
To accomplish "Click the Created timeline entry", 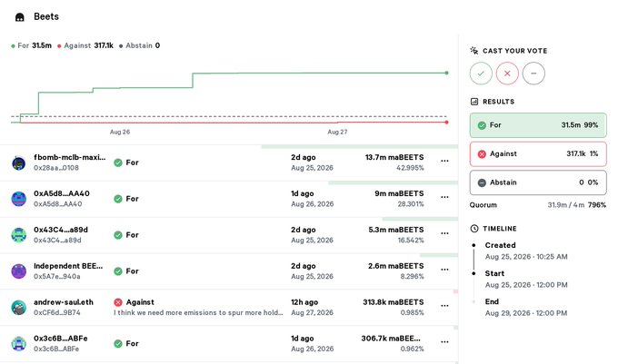I will pyautogui.click(x=526, y=251).
